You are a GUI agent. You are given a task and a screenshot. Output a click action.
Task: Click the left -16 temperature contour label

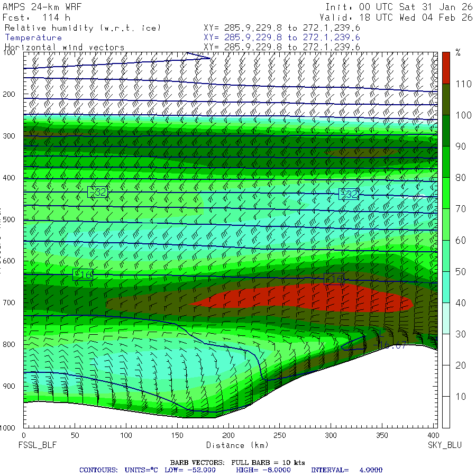click(83, 274)
